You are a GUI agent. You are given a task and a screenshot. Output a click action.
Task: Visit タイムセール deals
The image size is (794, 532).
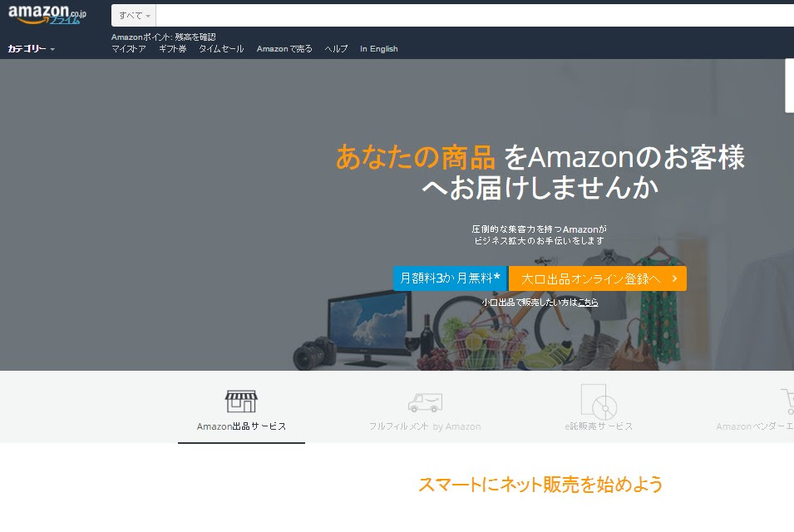point(221,48)
